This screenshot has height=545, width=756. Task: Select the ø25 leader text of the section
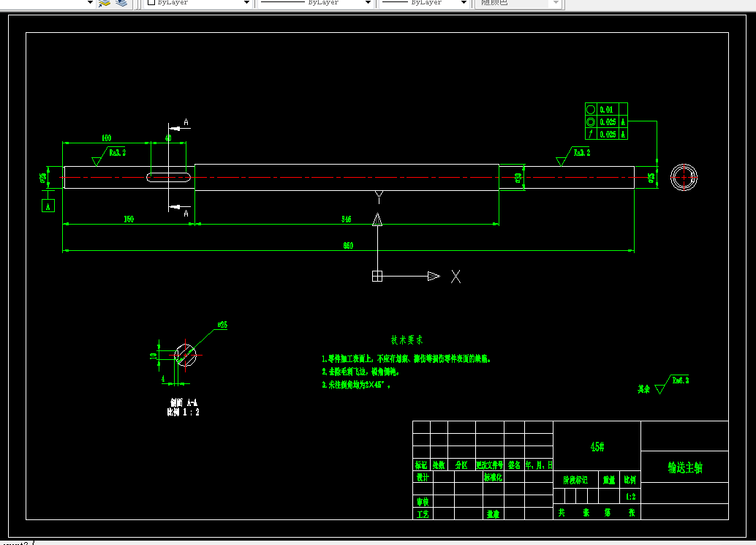point(222,325)
